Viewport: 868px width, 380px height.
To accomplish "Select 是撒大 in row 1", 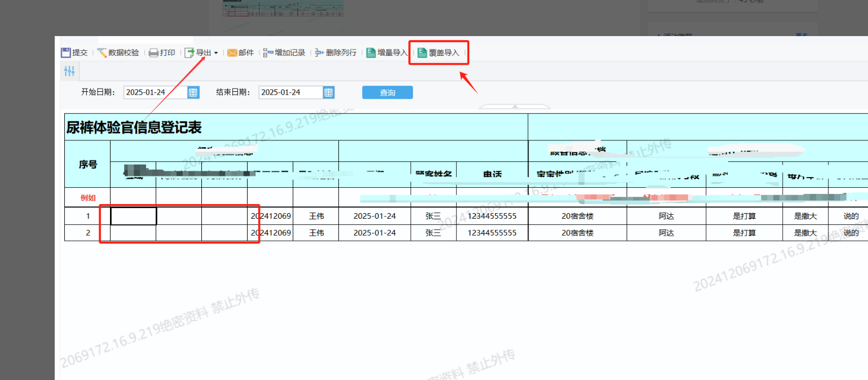I will [805, 216].
